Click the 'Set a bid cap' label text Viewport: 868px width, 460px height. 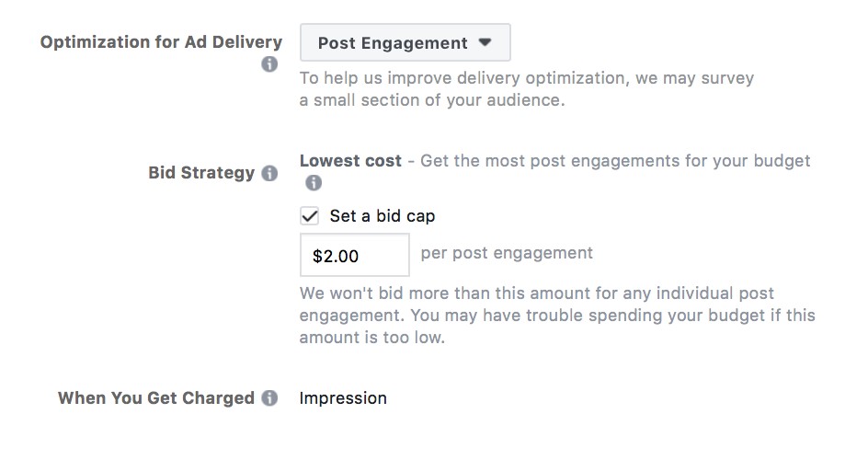click(382, 217)
